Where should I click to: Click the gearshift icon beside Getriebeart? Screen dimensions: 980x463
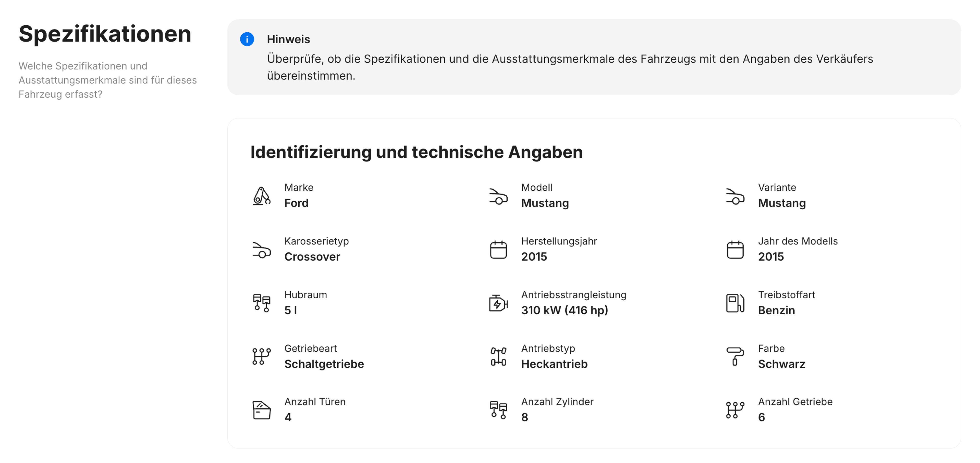point(262,357)
